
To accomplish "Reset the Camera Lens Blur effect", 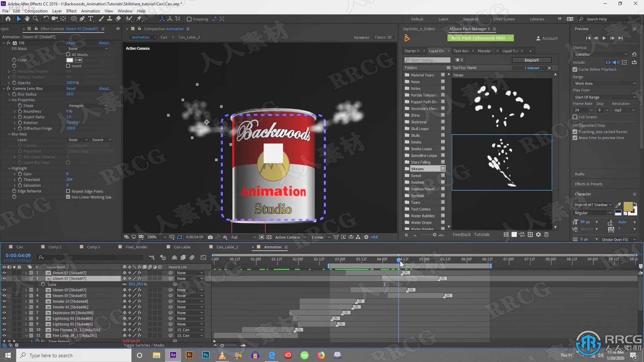I will pos(71,88).
